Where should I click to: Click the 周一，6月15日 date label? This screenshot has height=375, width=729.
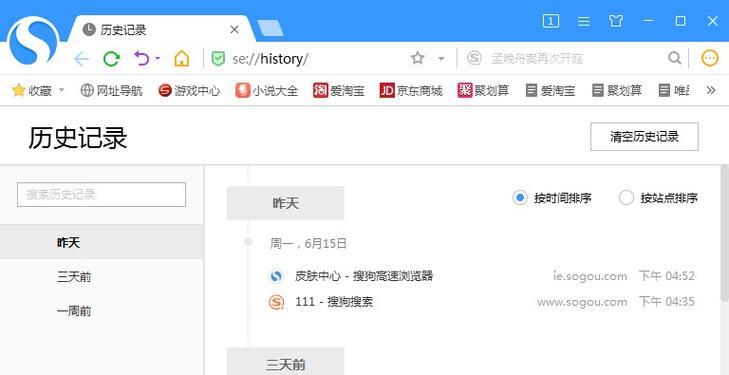pyautogui.click(x=309, y=243)
